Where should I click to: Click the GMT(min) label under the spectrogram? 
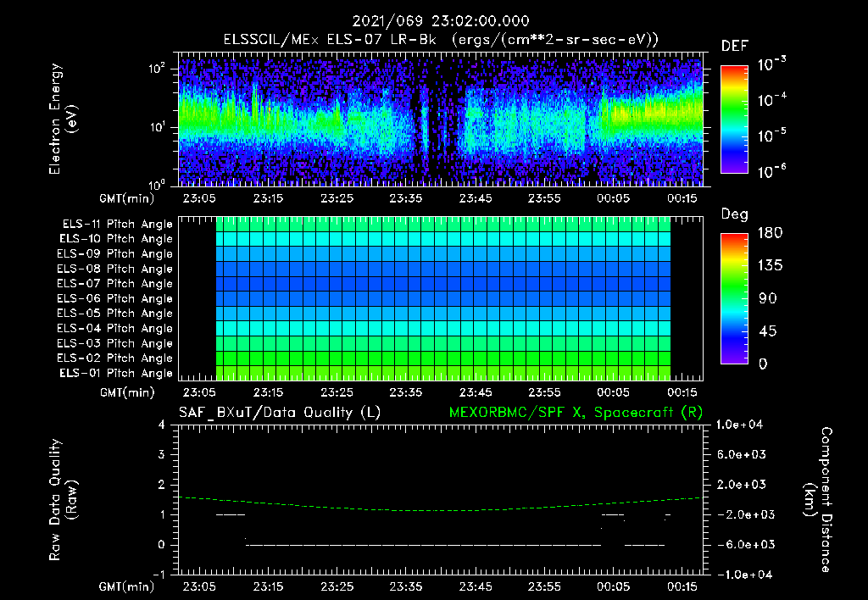[x=127, y=198]
